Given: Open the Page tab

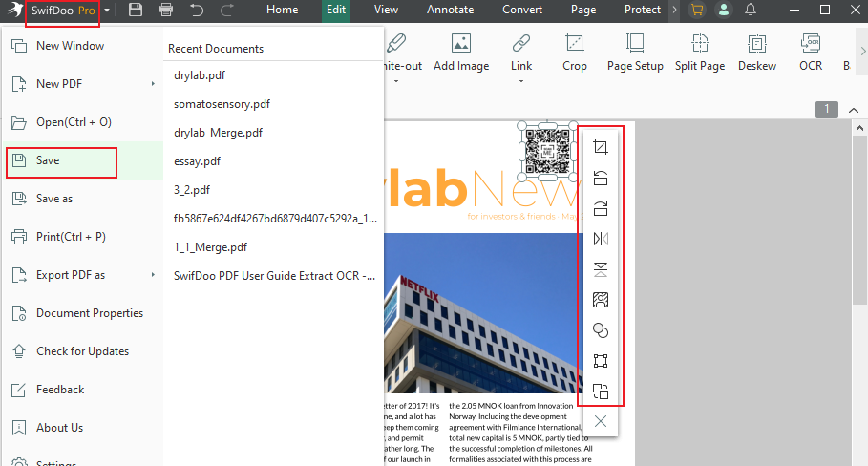Looking at the screenshot, I should [583, 10].
